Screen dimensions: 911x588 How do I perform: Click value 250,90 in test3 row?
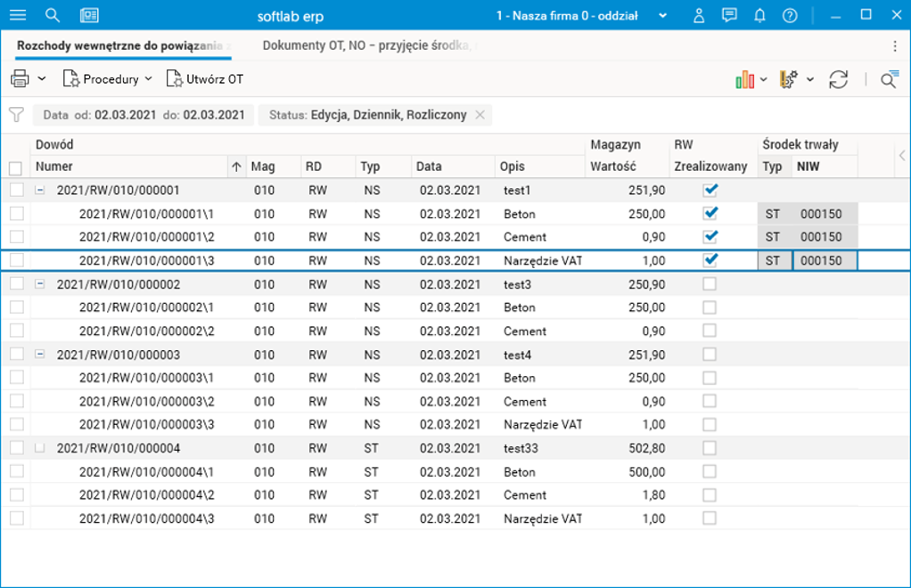(646, 284)
